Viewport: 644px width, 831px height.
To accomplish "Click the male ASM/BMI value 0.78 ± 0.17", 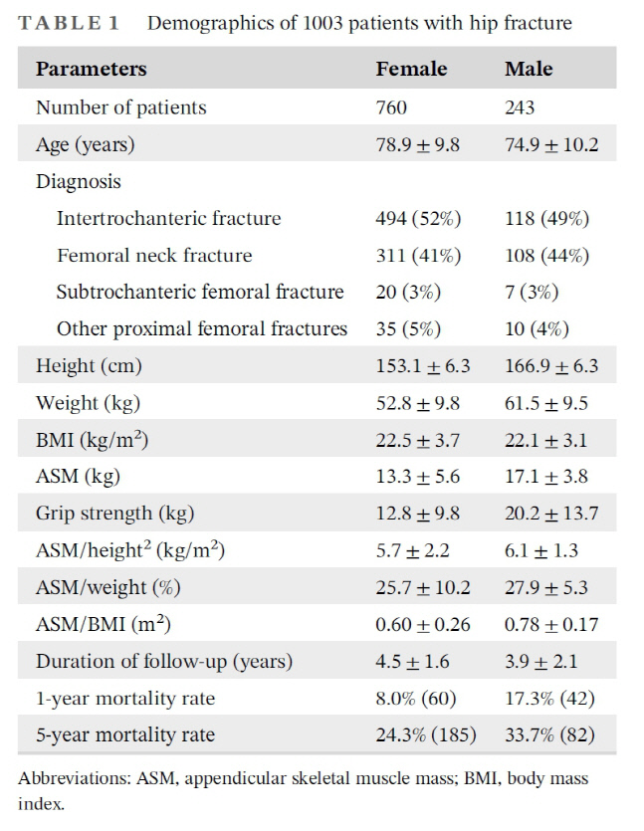I will pos(552,624).
